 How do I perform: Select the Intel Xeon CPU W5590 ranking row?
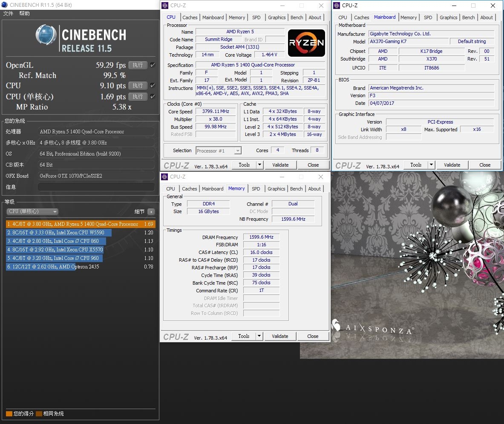pyautogui.click(x=81, y=233)
